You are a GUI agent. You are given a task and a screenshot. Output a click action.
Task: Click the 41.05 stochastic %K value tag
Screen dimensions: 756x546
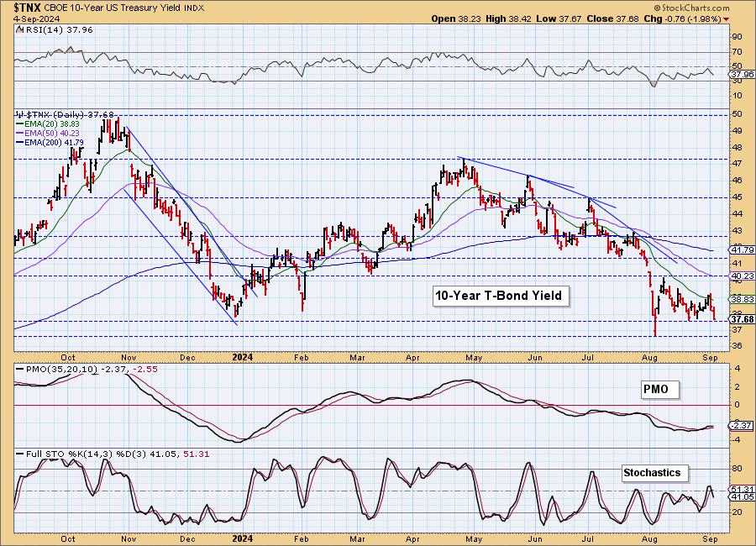point(742,496)
